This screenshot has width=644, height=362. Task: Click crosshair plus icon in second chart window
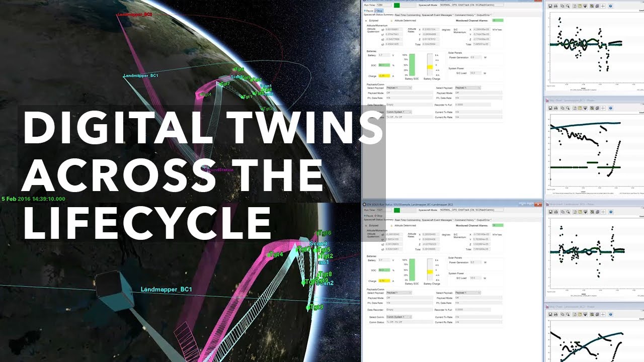tap(603, 108)
